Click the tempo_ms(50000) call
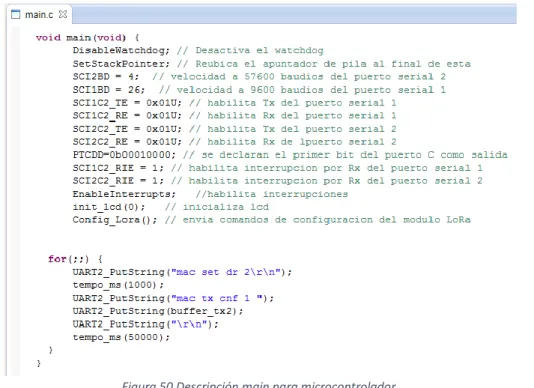 click(121, 338)
